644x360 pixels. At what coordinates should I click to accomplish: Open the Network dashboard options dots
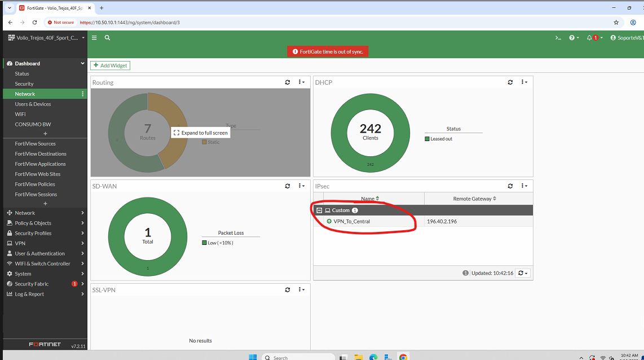point(82,94)
